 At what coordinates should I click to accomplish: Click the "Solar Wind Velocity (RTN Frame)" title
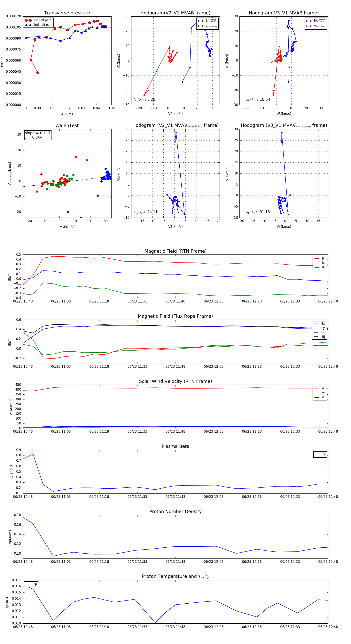(175, 382)
